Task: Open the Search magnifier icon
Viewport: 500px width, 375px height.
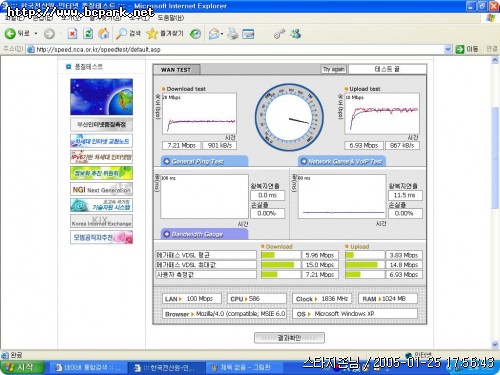Action: (x=121, y=33)
